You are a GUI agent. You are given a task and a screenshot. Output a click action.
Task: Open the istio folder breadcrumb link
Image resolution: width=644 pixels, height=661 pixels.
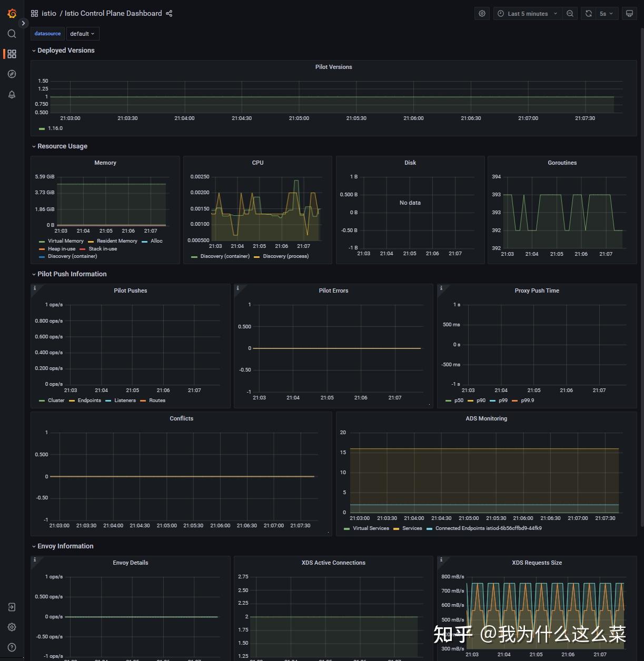click(49, 14)
